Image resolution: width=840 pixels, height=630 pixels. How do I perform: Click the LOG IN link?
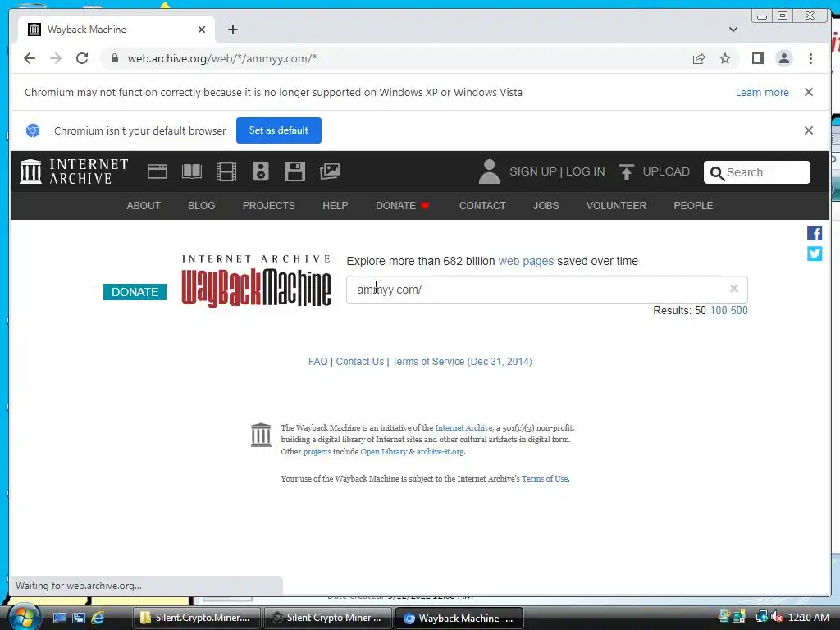click(x=586, y=171)
